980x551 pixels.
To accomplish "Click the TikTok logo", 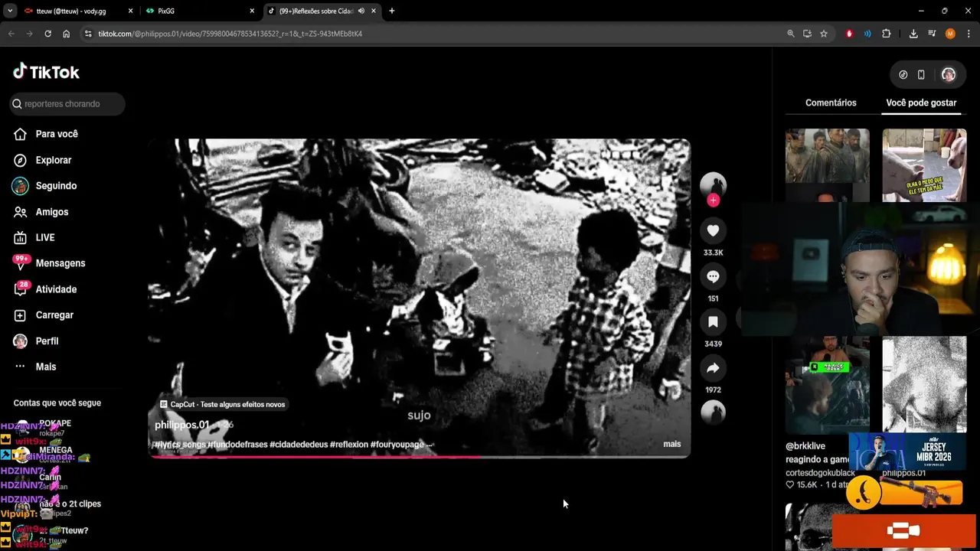I will point(46,72).
